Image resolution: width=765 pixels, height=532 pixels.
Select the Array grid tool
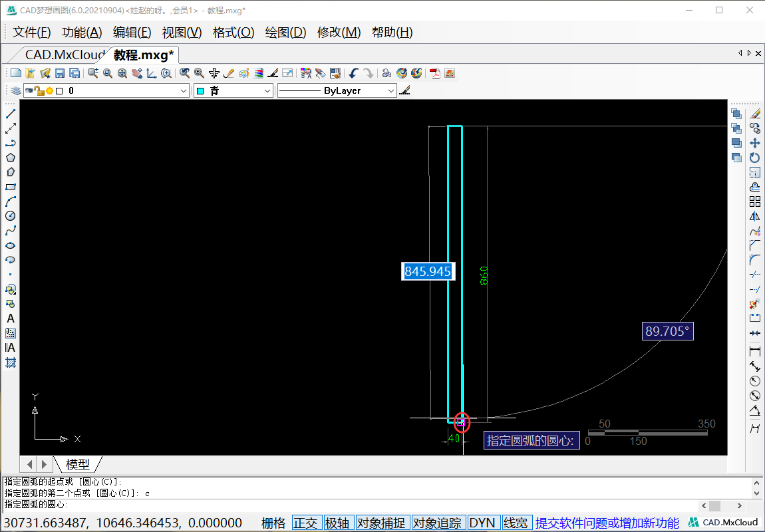(x=755, y=201)
